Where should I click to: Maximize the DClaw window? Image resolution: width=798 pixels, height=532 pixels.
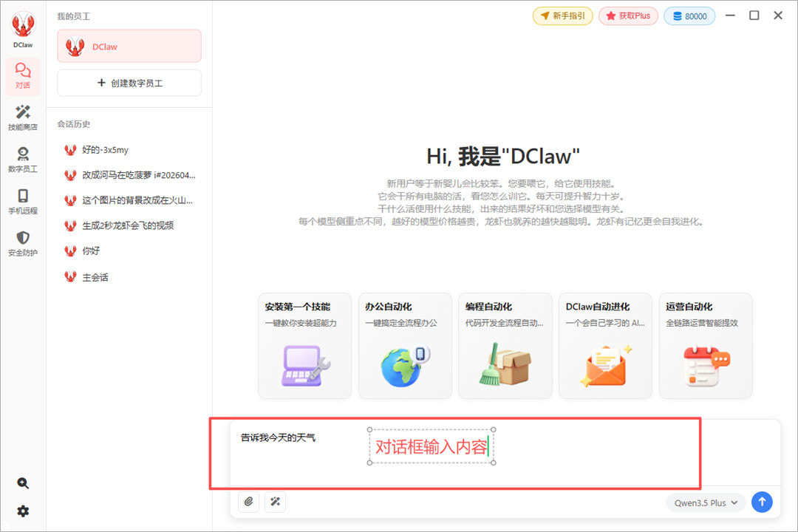pos(754,16)
